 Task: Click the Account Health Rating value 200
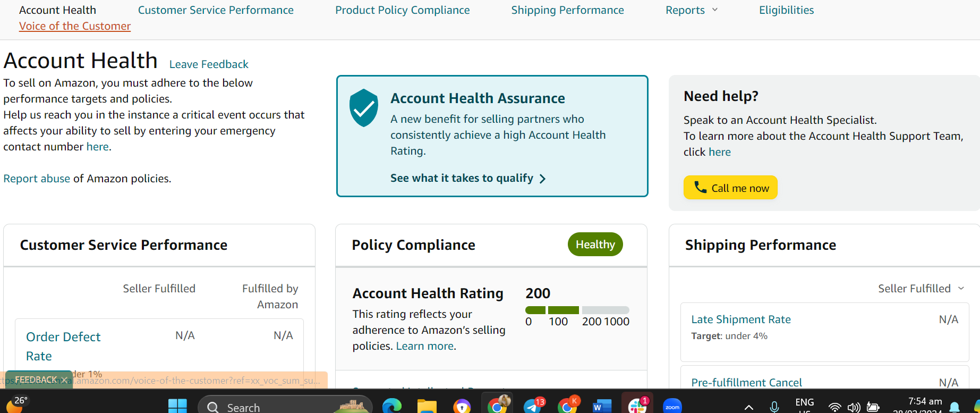pyautogui.click(x=538, y=293)
